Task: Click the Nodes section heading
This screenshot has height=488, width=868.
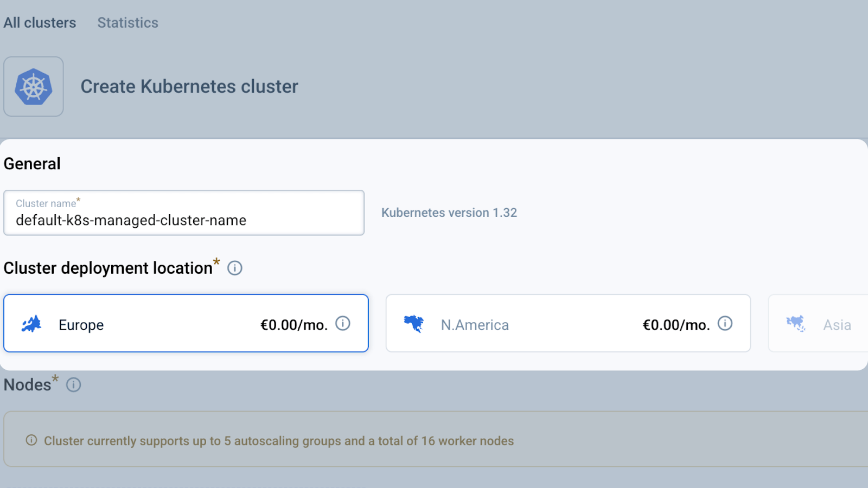Action: [x=27, y=384]
